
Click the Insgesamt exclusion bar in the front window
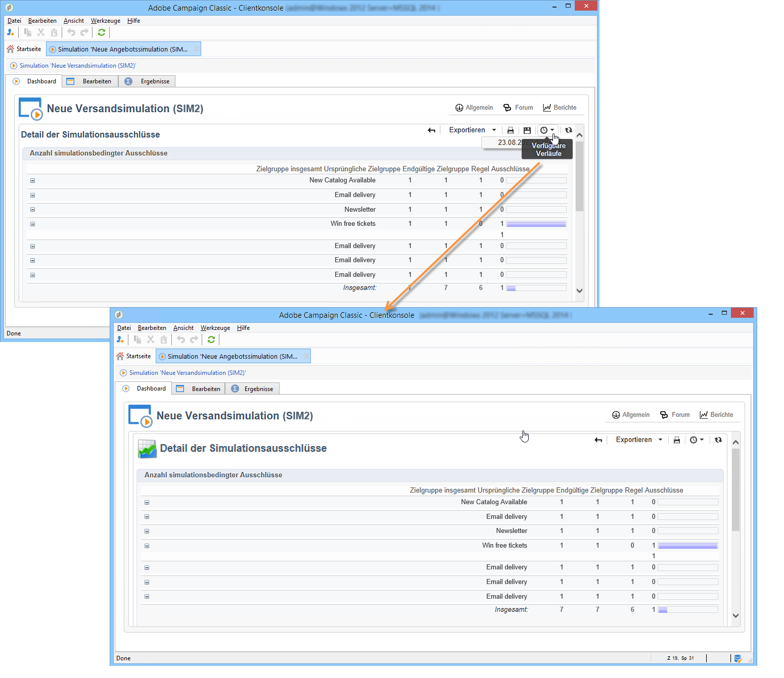688,610
